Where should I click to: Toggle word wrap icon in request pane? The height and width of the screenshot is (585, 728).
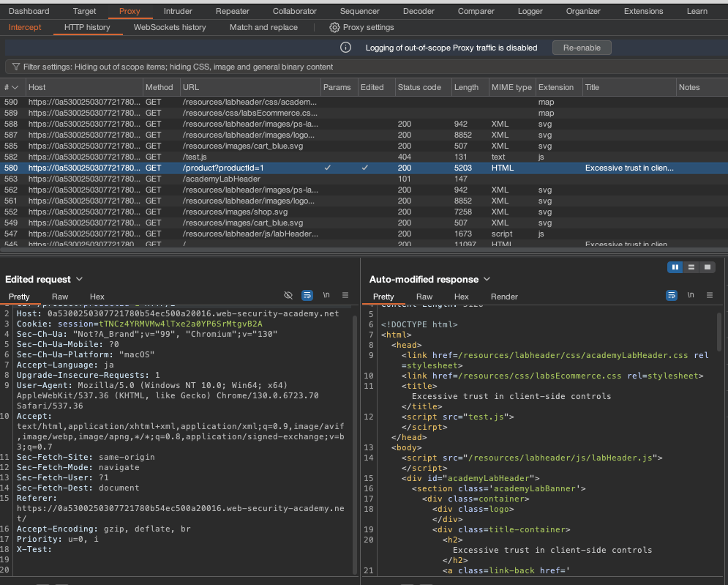[307, 295]
